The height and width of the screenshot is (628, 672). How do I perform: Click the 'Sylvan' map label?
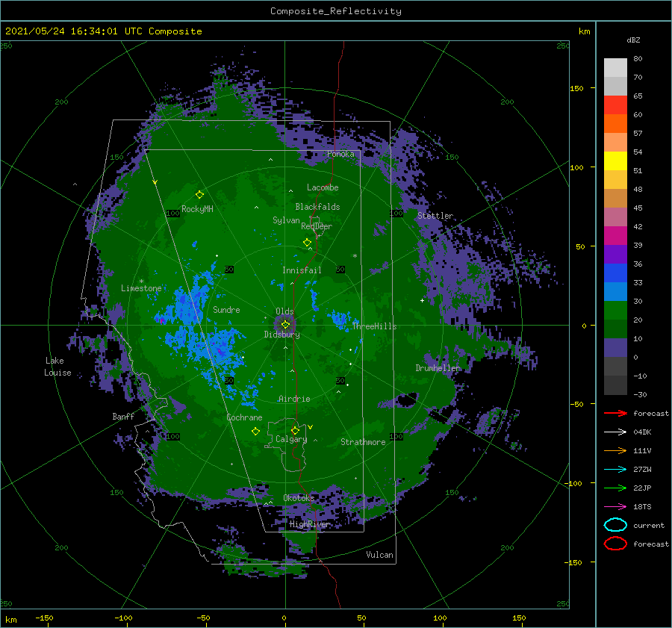(286, 220)
